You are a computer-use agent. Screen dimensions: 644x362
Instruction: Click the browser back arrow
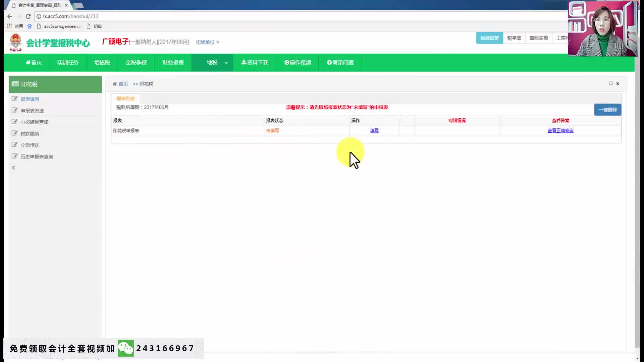point(10,16)
